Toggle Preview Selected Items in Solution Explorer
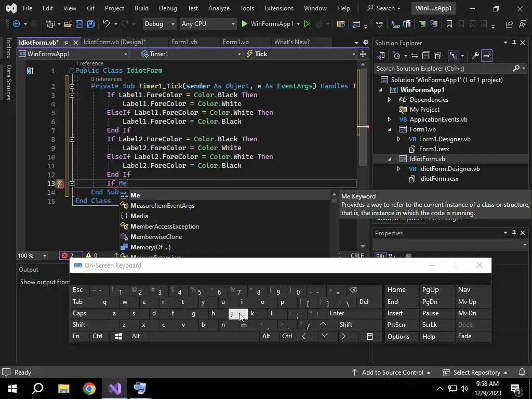The height and width of the screenshot is (399, 532). click(x=486, y=55)
